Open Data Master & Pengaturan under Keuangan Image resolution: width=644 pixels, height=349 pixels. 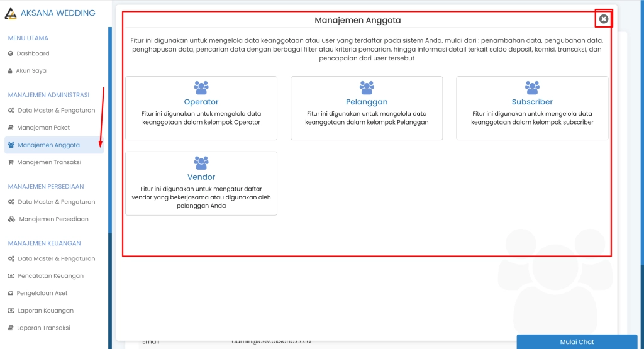56,258
